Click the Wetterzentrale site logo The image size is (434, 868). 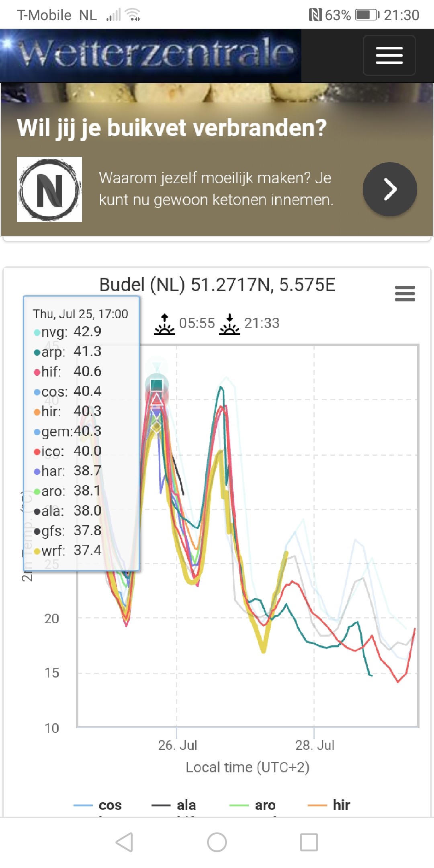(x=151, y=55)
